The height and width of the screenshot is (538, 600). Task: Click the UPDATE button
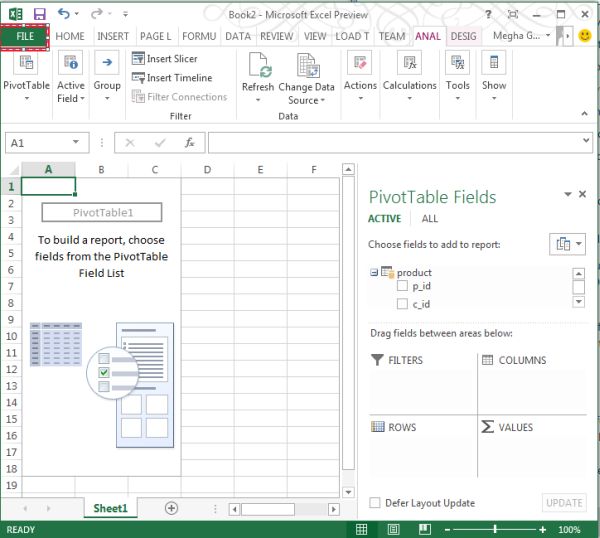click(564, 503)
